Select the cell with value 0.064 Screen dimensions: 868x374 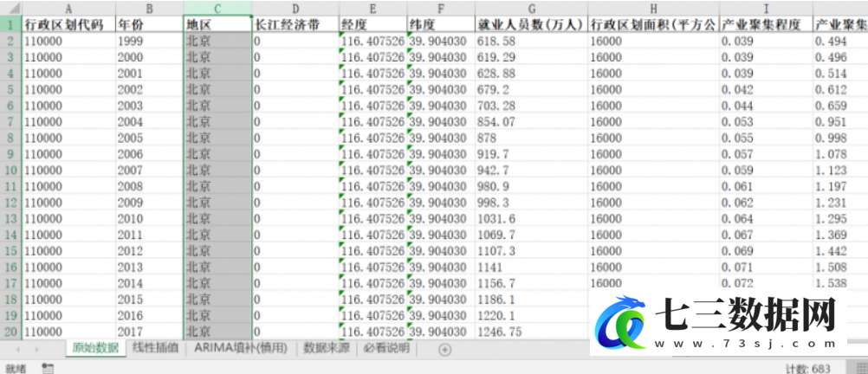pos(766,218)
